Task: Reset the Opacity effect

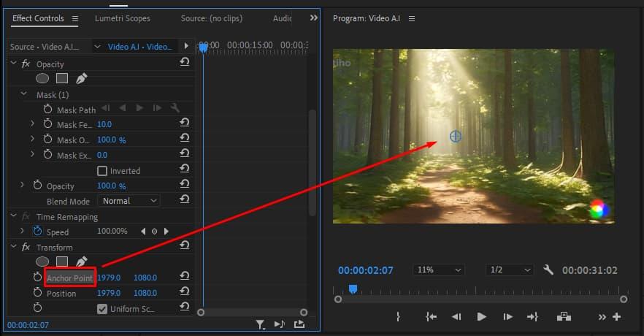Action: click(x=185, y=62)
